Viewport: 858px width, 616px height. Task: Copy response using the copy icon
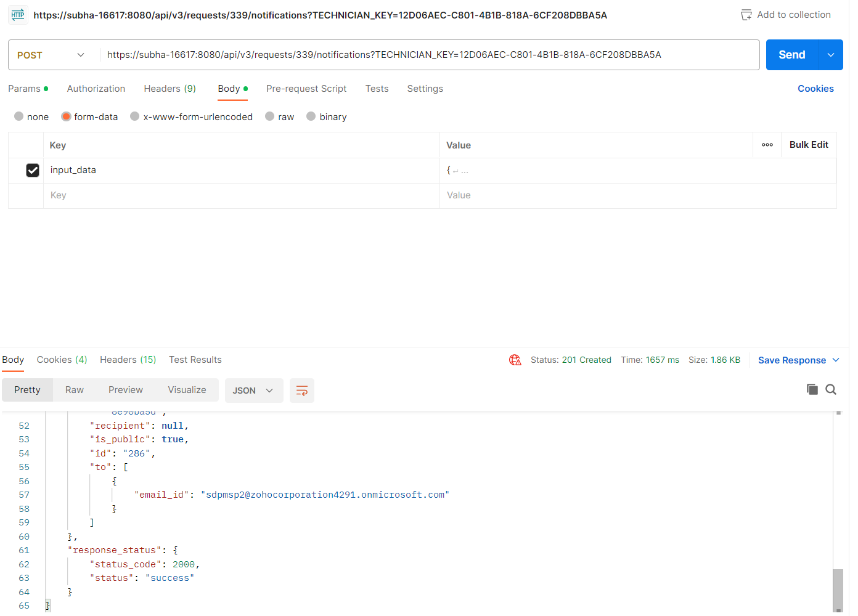tap(812, 389)
